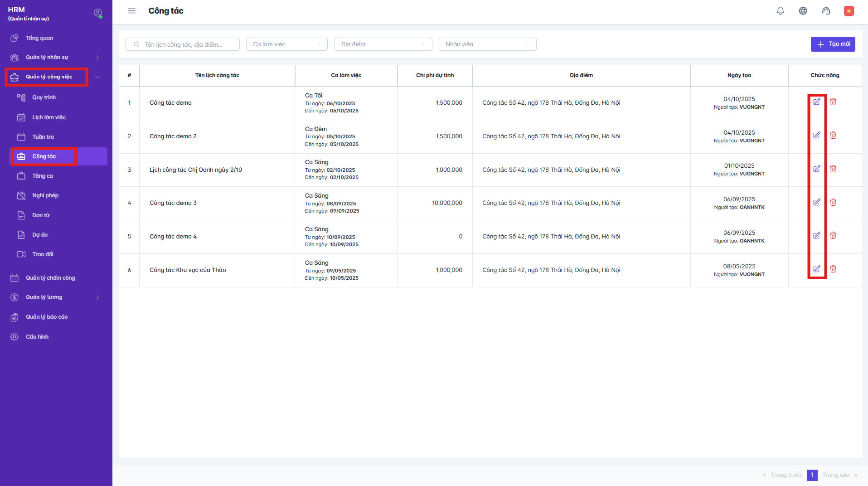Delete the "Công tác demo 4" row
Viewport: 868px width, 486px height.
pyautogui.click(x=833, y=236)
